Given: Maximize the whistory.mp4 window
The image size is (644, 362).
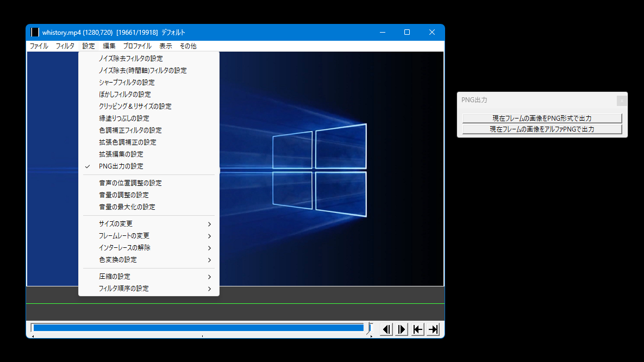Looking at the screenshot, I should 407,33.
